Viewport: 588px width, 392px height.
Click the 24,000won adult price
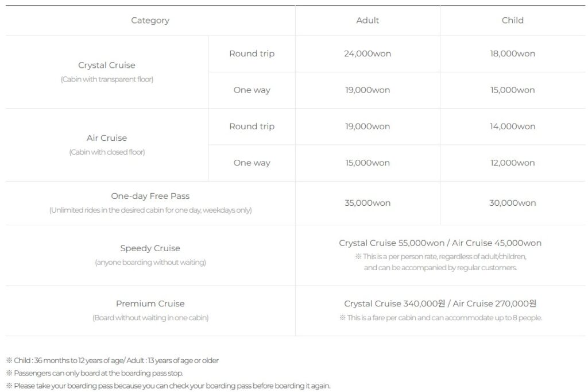coord(367,53)
